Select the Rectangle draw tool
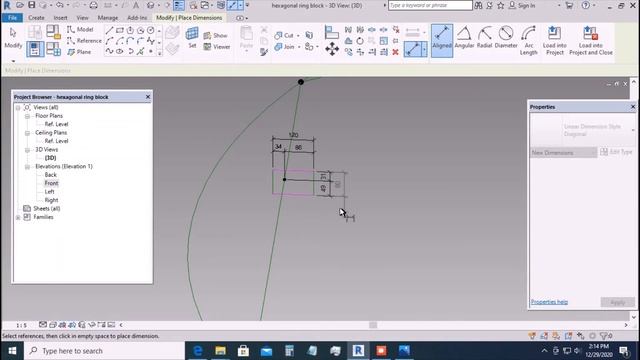Image resolution: width=640 pixels, height=360 pixels. [x=120, y=31]
